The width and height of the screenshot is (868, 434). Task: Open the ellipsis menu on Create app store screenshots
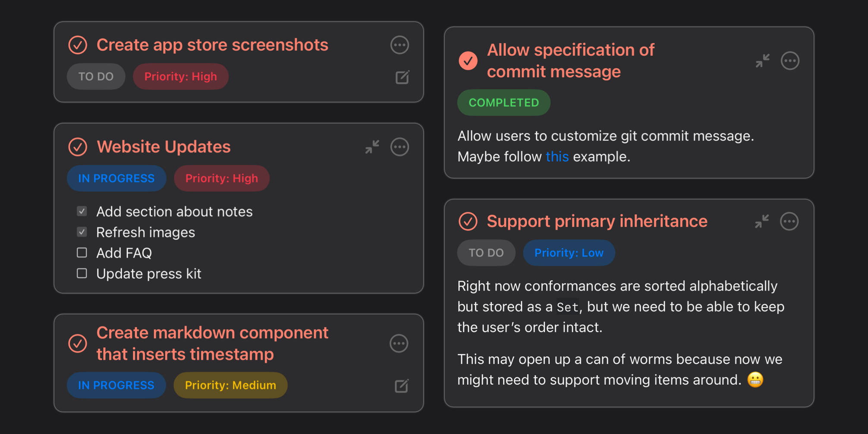399,44
